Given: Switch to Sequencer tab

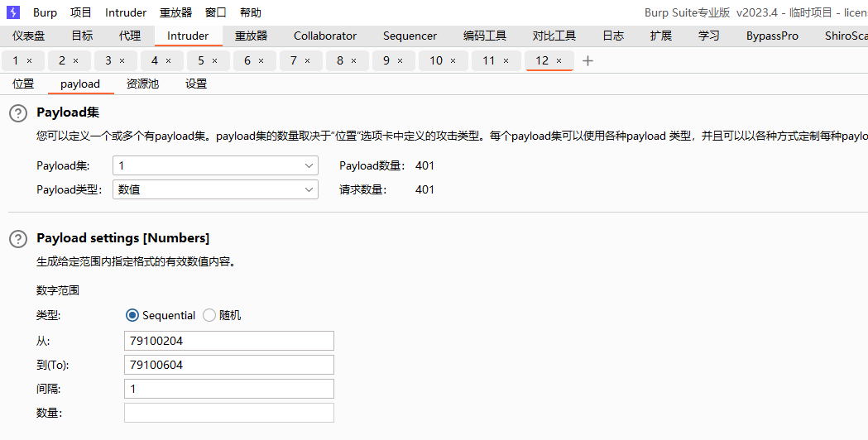Looking at the screenshot, I should pyautogui.click(x=410, y=36).
